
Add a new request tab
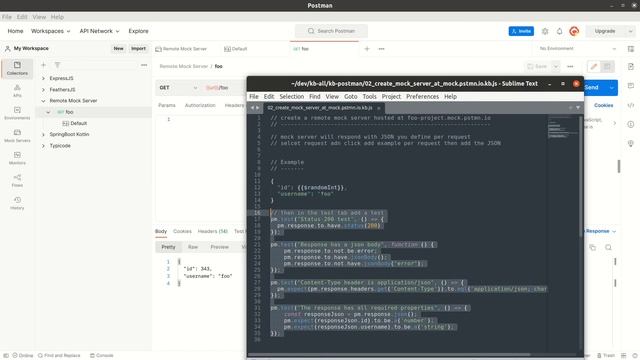(367, 49)
